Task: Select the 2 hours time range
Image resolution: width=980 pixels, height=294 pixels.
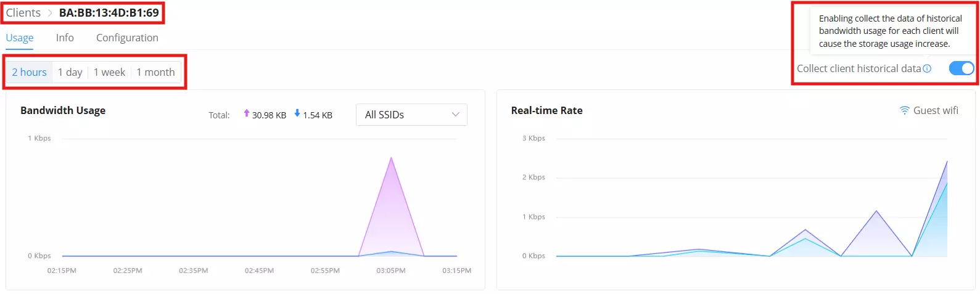Action: coord(30,72)
